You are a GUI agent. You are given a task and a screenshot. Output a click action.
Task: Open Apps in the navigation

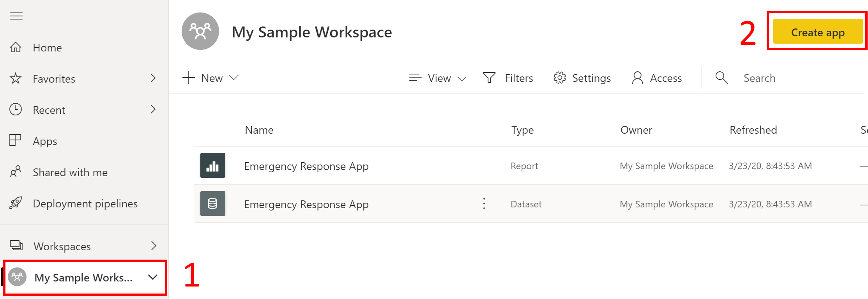45,142
